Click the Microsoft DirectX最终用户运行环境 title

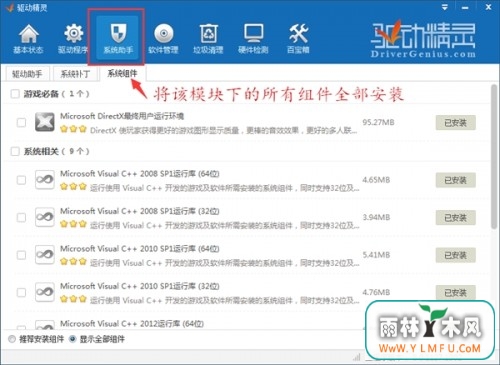[122, 116]
